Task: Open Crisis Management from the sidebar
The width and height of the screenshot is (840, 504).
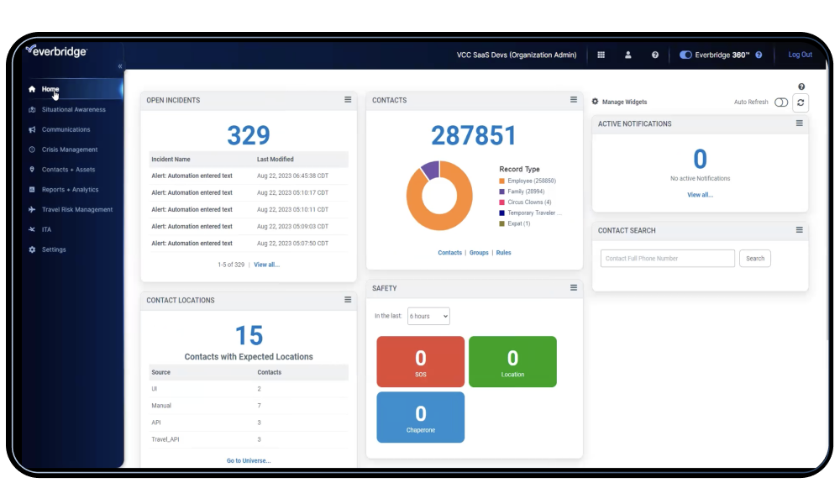Action: point(33,149)
